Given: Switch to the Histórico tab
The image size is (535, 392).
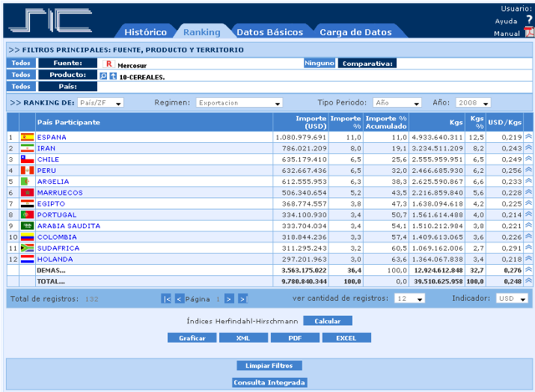Looking at the screenshot, I should click(x=145, y=32).
